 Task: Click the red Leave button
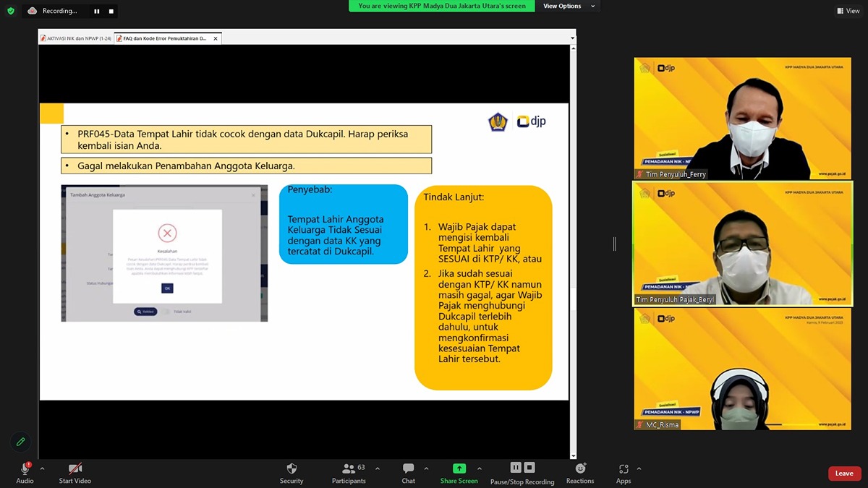click(x=844, y=474)
